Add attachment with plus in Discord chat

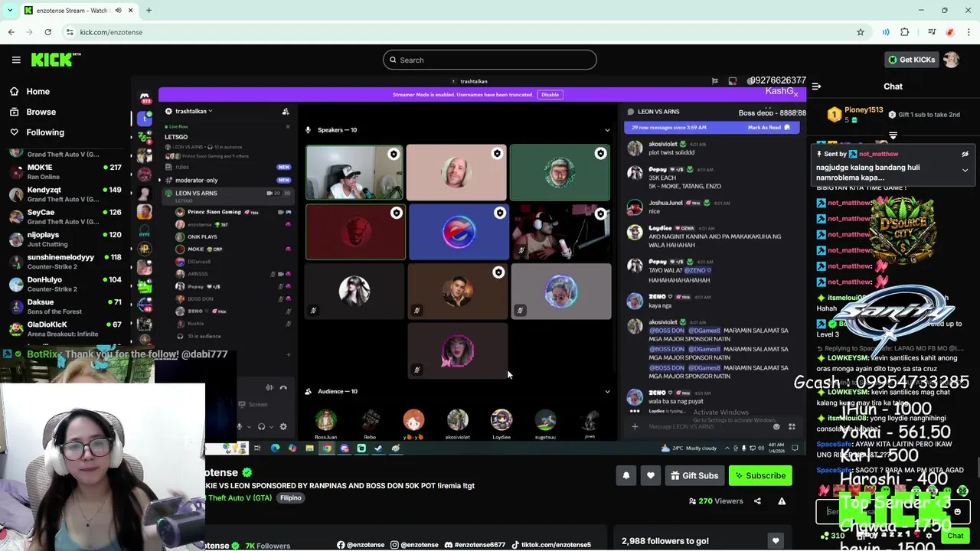(x=635, y=427)
